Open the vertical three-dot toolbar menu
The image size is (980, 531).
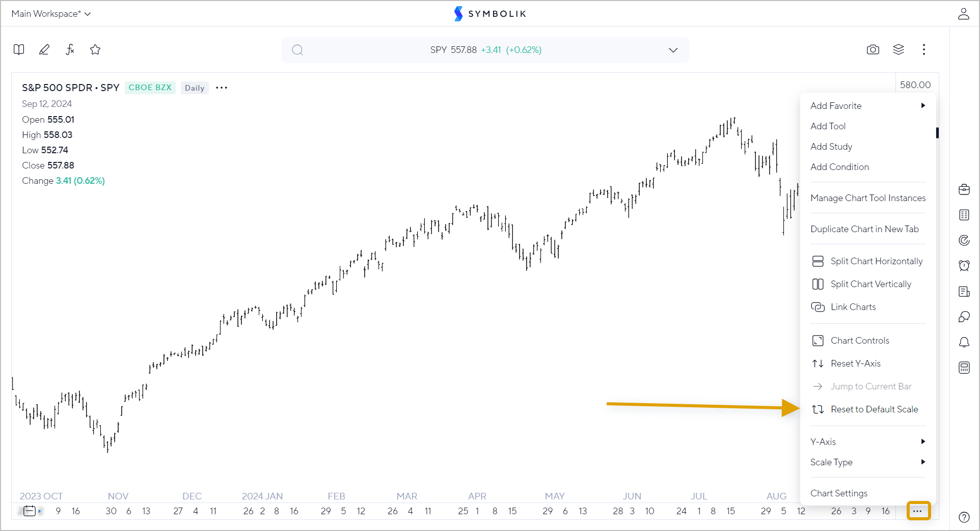coord(924,49)
